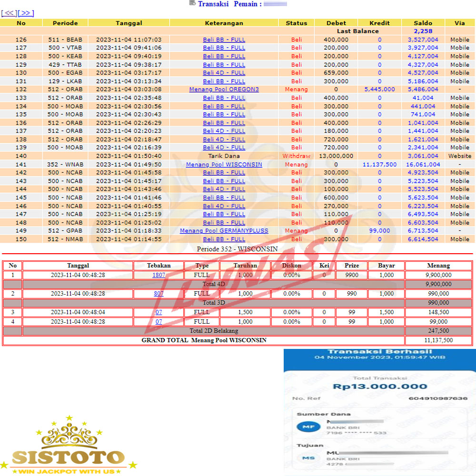Viewport: 476px width, 476px height.
Task: Click the 807 tebakan link
Action: 159,294
